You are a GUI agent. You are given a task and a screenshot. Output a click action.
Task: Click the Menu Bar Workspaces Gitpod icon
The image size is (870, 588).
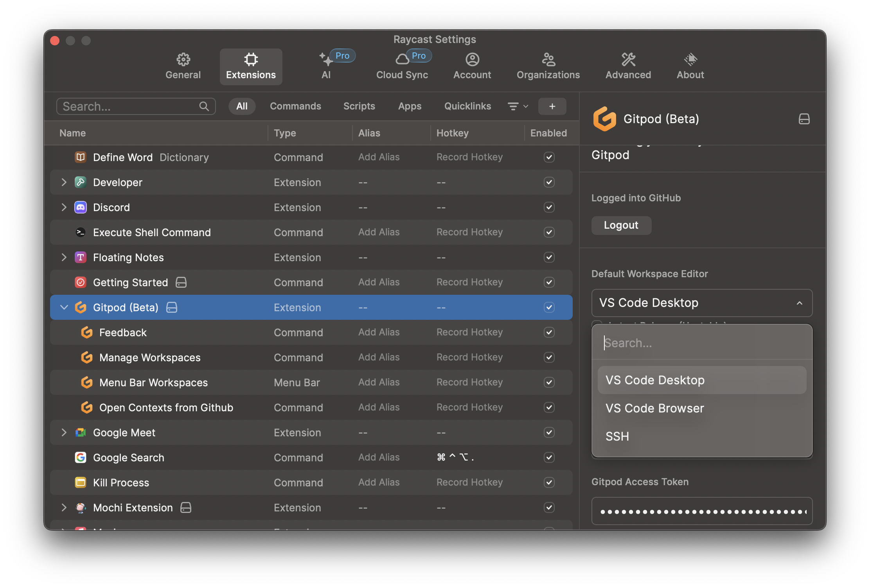87,382
